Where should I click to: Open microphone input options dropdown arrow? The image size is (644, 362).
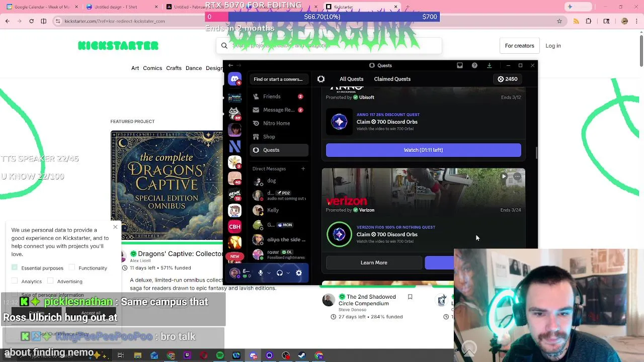pyautogui.click(x=269, y=273)
